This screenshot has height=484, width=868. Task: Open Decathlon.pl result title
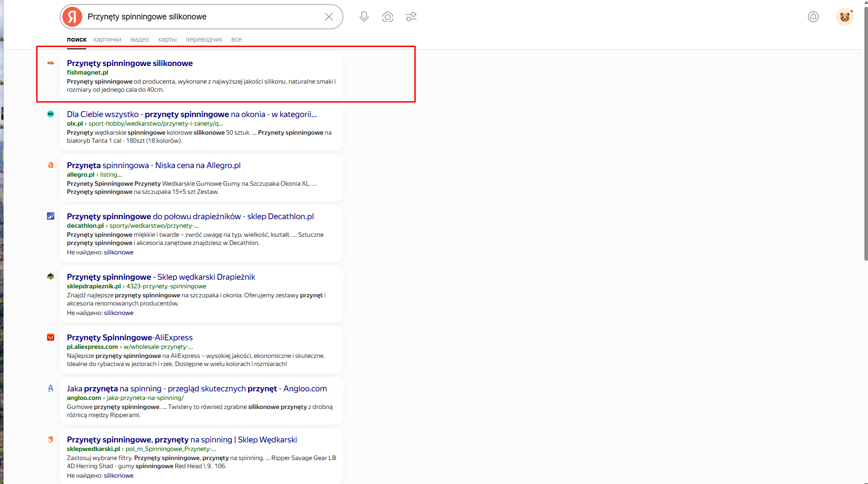point(190,216)
